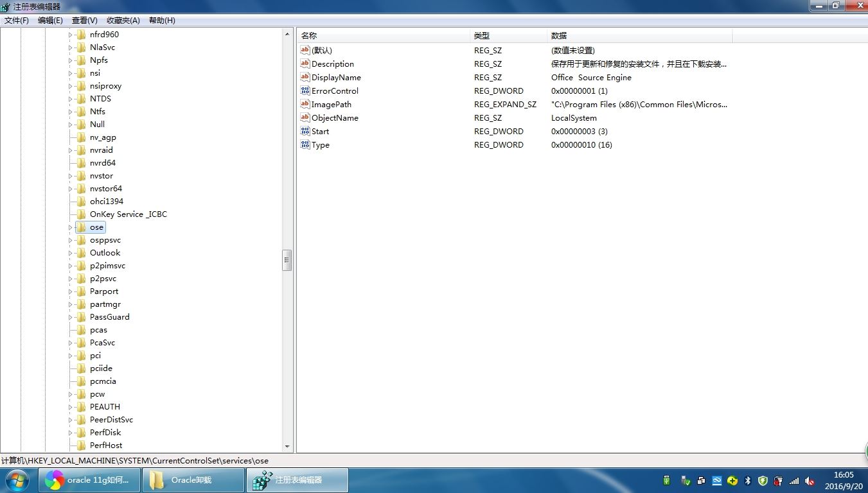This screenshot has width=868, height=493.
Task: Click the folder icon beside pcmcia
Action: (x=81, y=381)
